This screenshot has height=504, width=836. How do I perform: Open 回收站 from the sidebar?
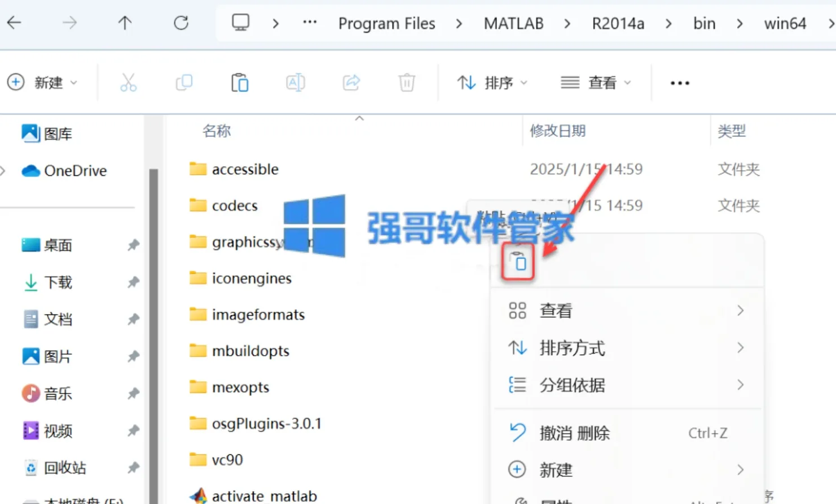click(54, 468)
